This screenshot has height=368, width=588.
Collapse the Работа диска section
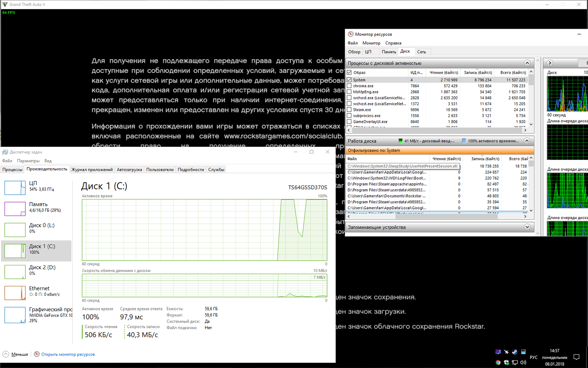click(x=527, y=141)
